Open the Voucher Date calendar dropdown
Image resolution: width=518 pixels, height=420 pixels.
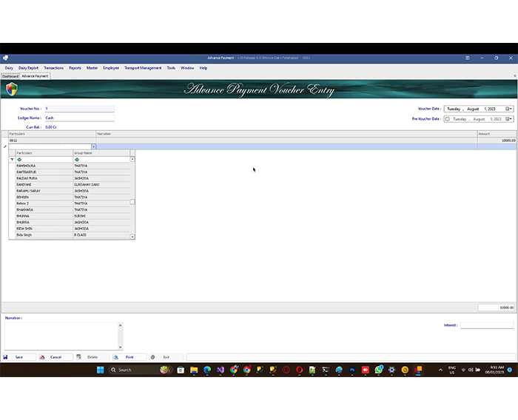[509, 109]
